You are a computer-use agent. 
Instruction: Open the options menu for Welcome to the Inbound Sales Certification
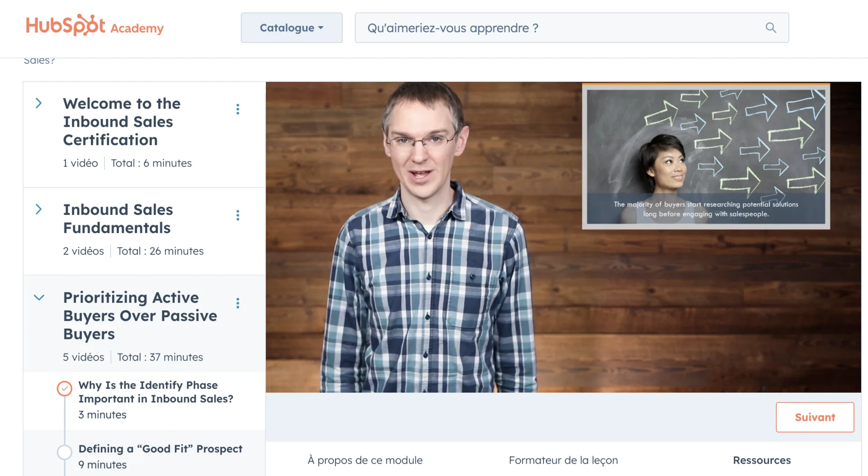238,109
